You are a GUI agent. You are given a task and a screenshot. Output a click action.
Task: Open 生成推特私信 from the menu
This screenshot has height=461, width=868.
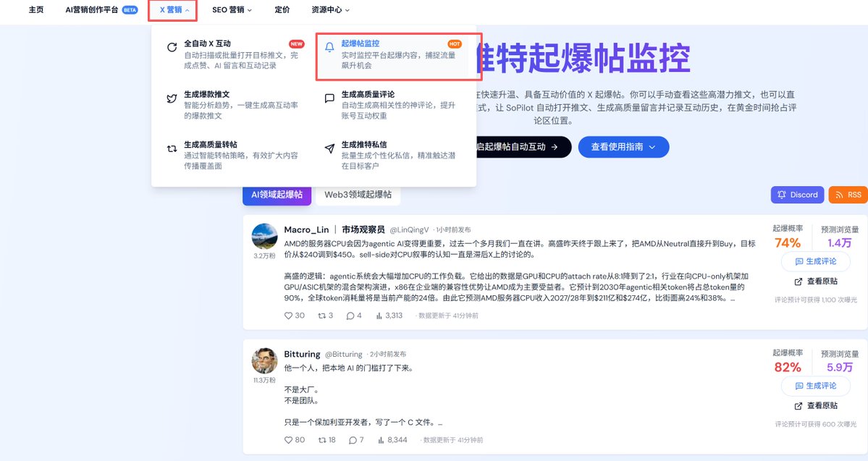coord(393,155)
